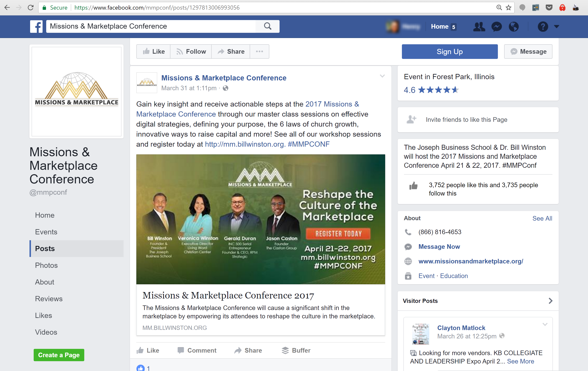Share the page from action bar
Screen dimensions: 588x371
(231, 51)
